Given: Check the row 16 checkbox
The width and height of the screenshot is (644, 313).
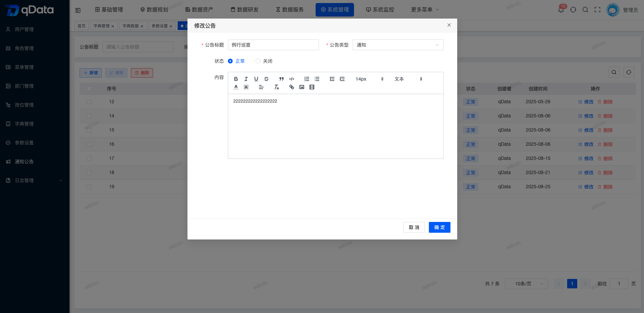Looking at the screenshot, I should tap(89, 144).
